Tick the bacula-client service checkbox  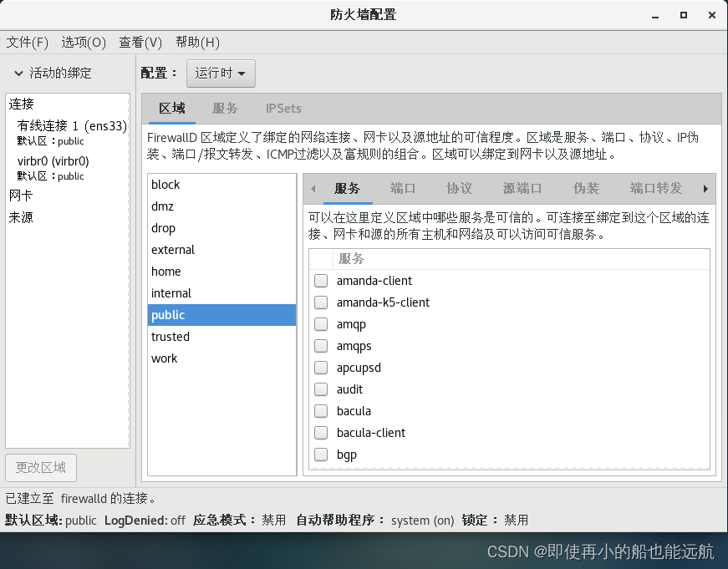(321, 433)
